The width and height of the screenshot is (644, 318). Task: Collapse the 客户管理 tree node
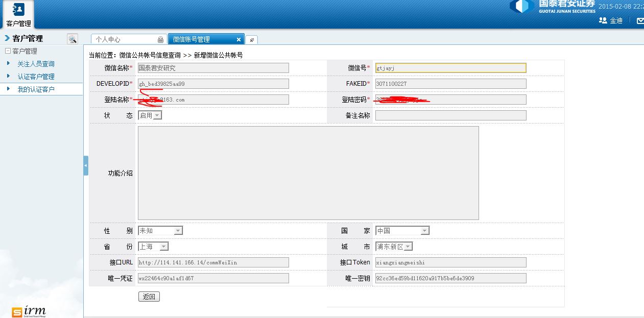8,51
